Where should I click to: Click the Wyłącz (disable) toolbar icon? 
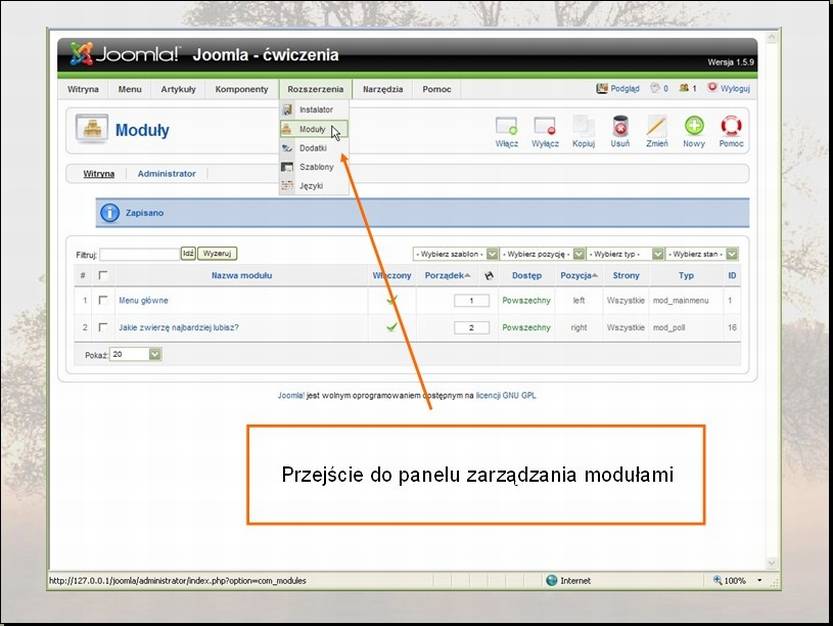(x=545, y=126)
